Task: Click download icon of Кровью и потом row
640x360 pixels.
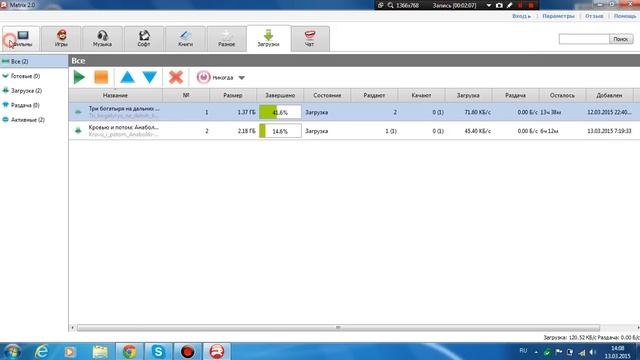Action: click(x=78, y=131)
